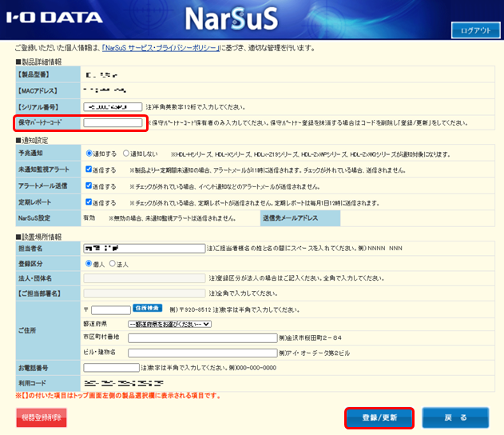This screenshot has height=435, width=504.
Task: Click the 担当者名 input field
Action: pyautogui.click(x=144, y=249)
